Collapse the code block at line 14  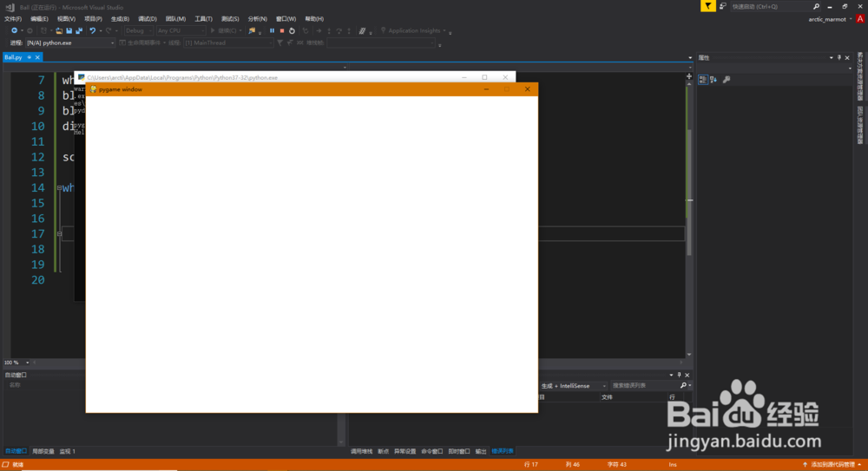pos(59,187)
